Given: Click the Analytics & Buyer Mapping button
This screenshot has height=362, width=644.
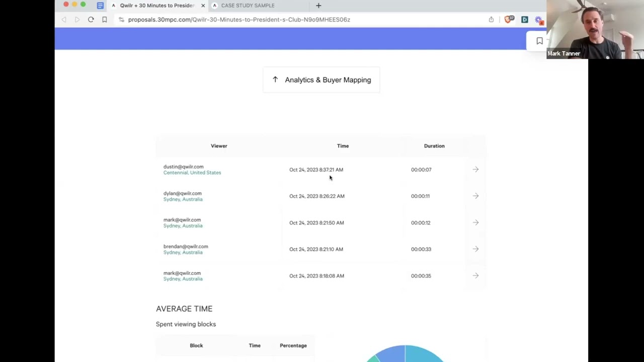Looking at the screenshot, I should pos(321,80).
